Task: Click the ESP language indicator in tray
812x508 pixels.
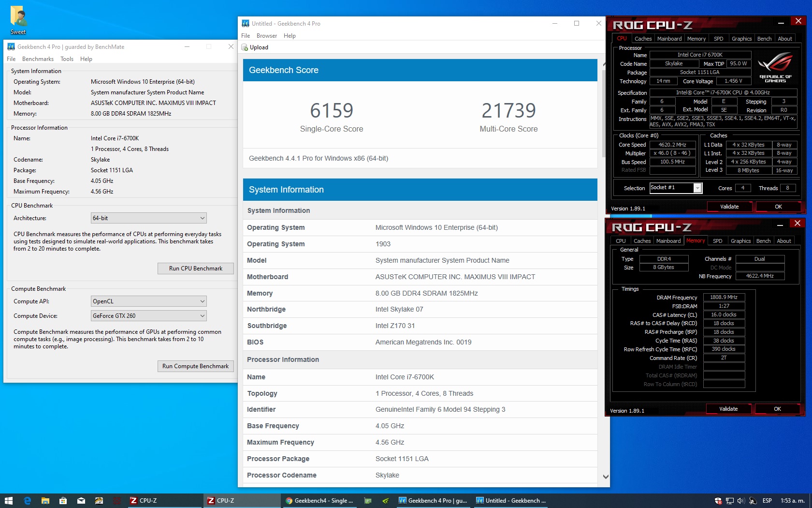Action: coord(767,501)
